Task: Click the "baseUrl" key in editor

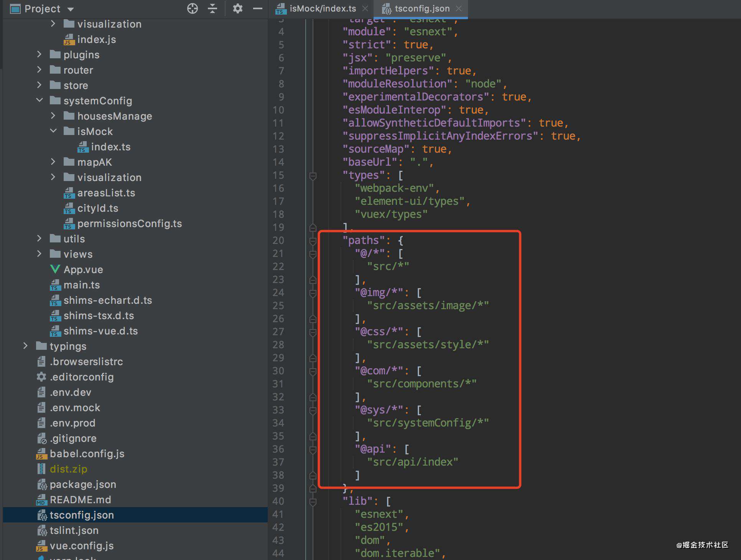Action: [370, 162]
